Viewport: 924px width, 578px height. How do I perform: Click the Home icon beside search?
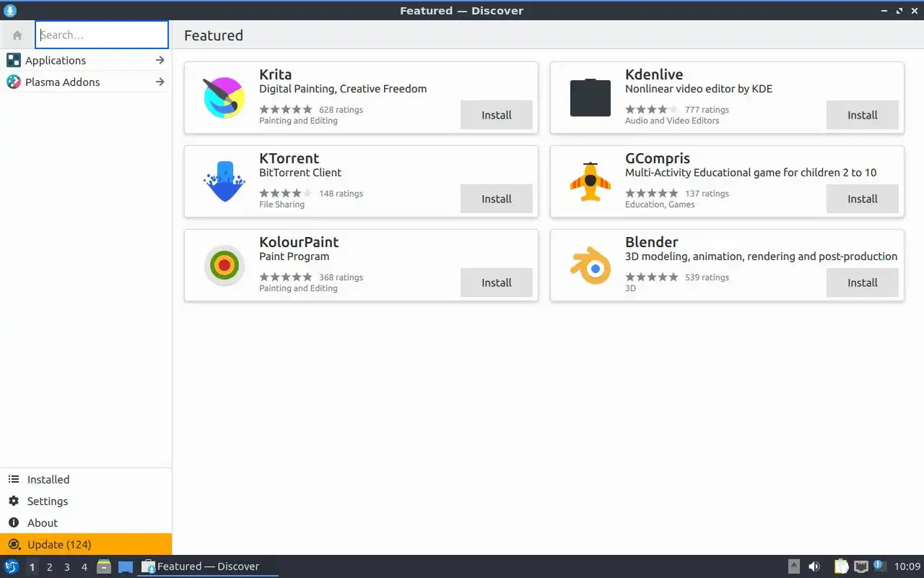[x=17, y=35]
